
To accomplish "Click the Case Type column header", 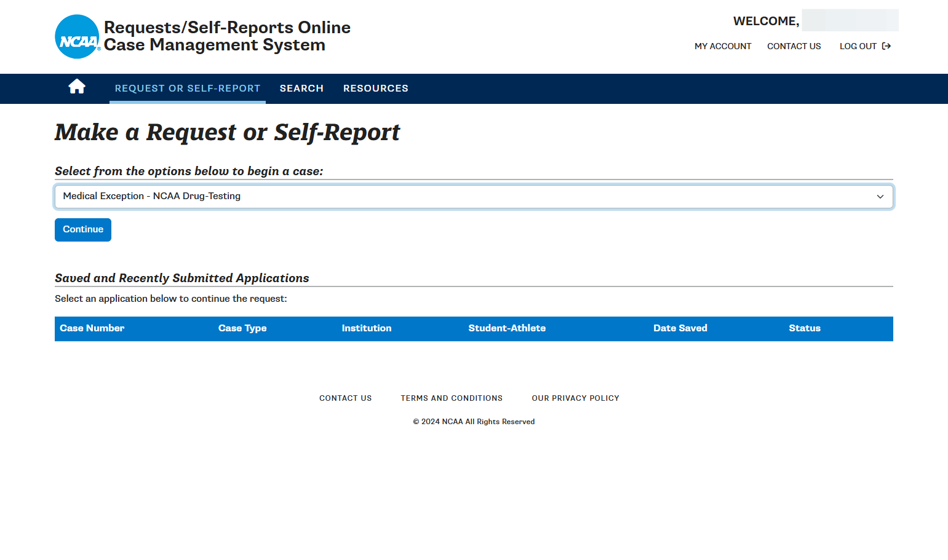I will 242,328.
